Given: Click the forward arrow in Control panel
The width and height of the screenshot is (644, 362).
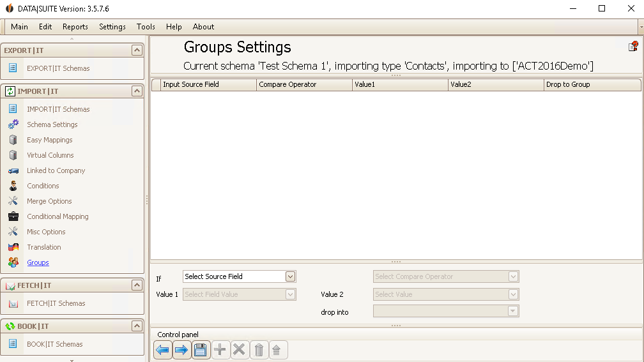Looking at the screenshot, I should pyautogui.click(x=181, y=350).
